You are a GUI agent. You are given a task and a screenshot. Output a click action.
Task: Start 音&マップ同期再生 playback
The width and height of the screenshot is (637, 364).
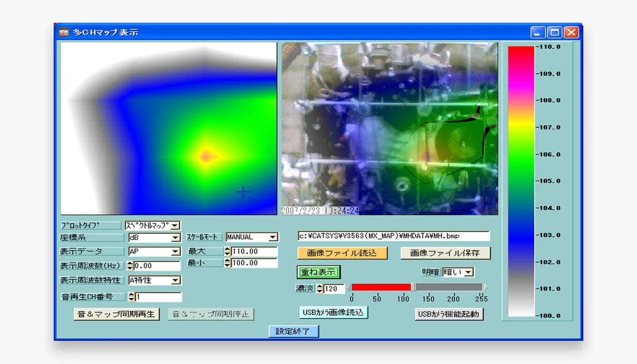pyautogui.click(x=116, y=314)
